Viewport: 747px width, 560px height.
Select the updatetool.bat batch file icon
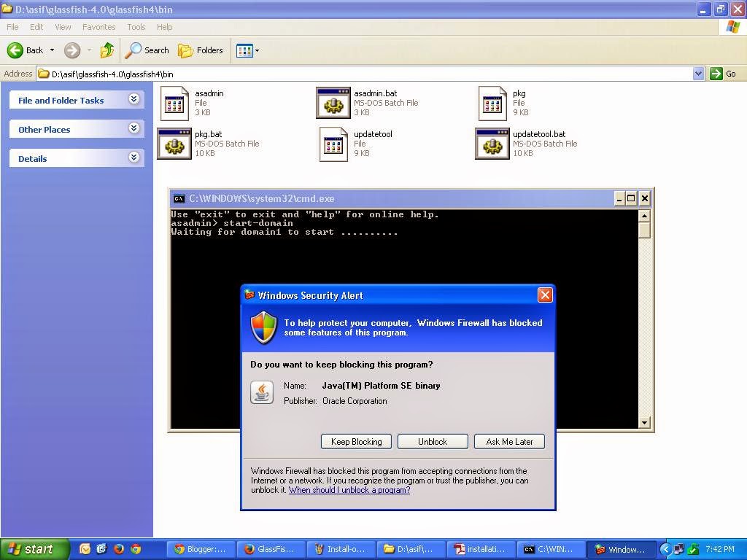point(492,144)
